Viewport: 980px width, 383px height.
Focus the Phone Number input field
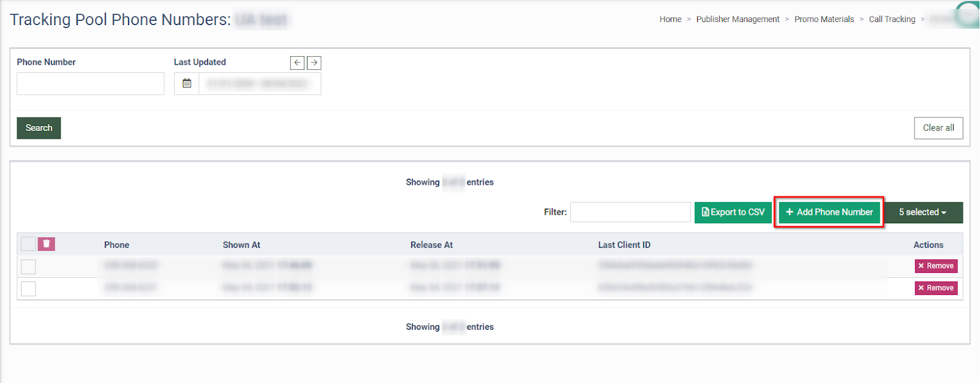91,84
